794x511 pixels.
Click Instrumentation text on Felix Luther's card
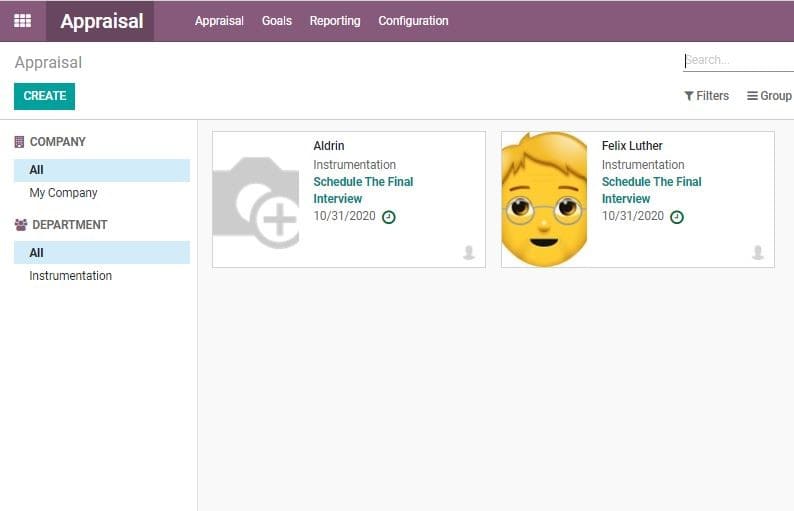point(643,165)
